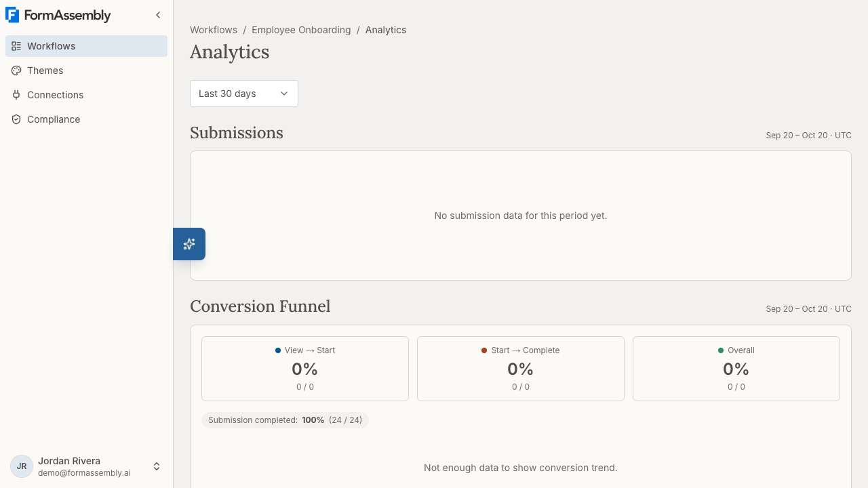This screenshot has width=868, height=488.
Task: Click "No submission data for this period yet."
Action: (x=521, y=216)
